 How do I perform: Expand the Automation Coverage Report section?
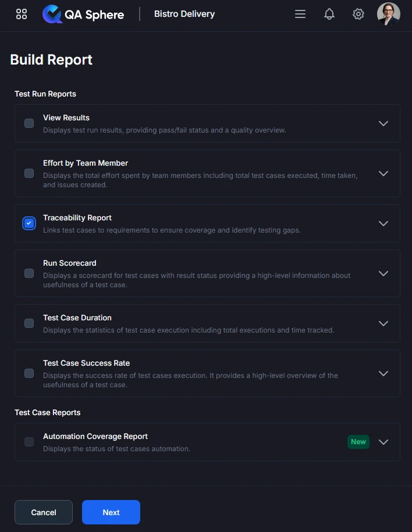[383, 441]
